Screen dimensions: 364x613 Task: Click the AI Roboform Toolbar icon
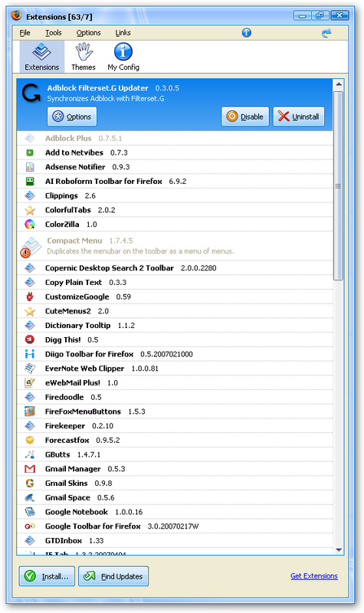click(30, 182)
